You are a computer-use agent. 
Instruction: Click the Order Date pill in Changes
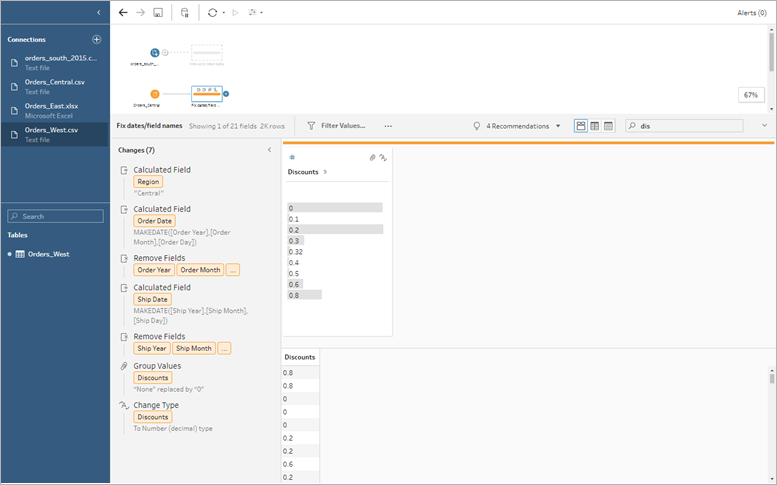[155, 221]
